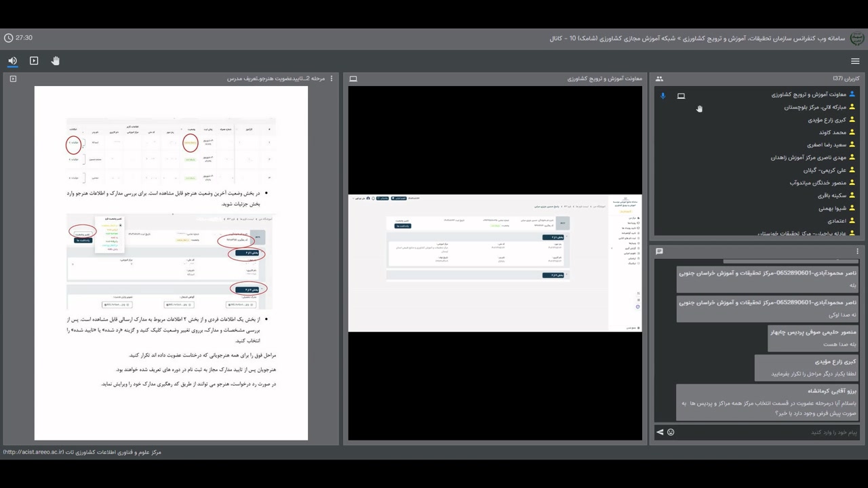Click the document panel presentation icon
The width and height of the screenshot is (868, 488).
[x=13, y=79]
